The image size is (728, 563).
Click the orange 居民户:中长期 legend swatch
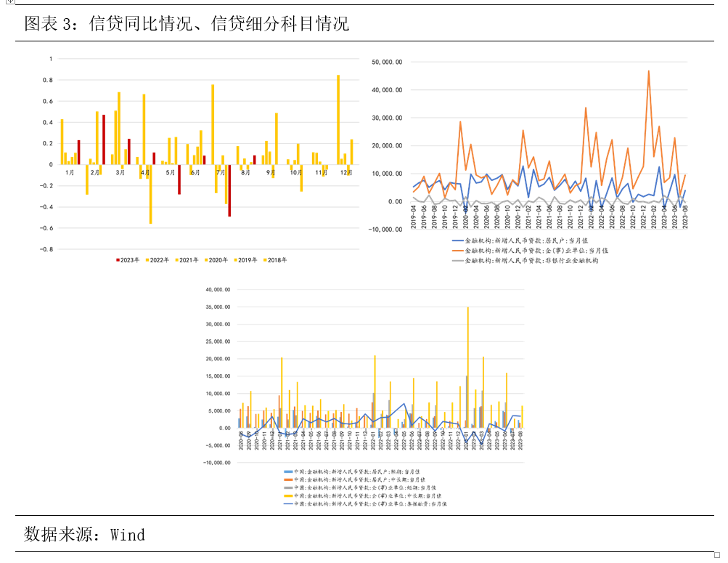pyautogui.click(x=287, y=479)
